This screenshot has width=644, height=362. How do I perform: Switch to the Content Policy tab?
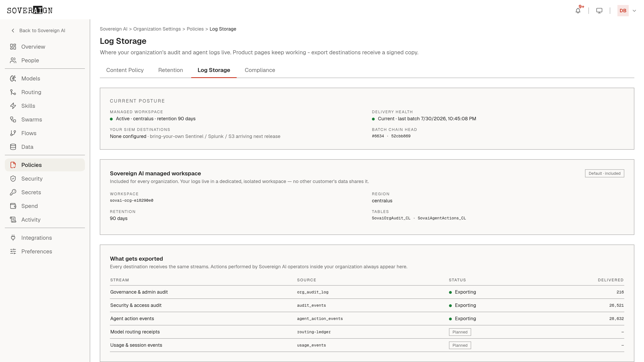[125, 70]
